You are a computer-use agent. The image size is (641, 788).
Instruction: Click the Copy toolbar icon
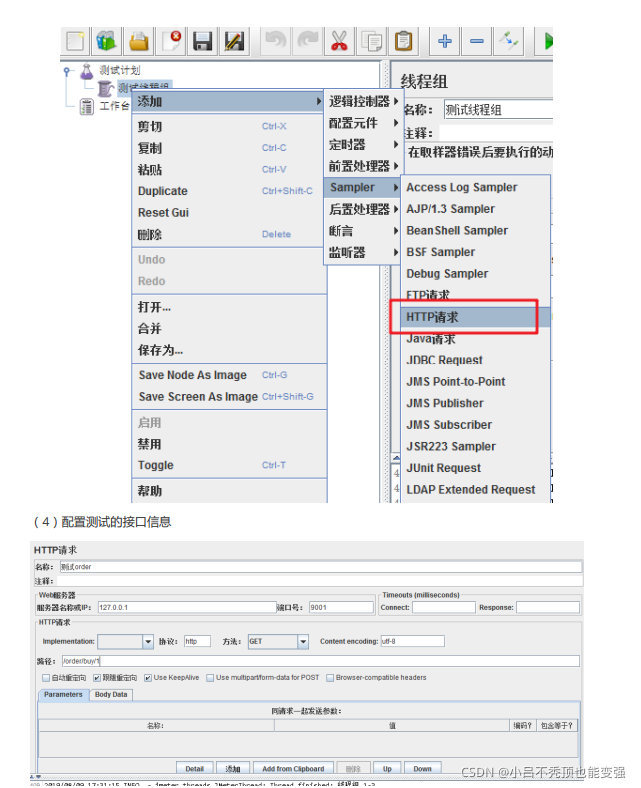pos(372,41)
